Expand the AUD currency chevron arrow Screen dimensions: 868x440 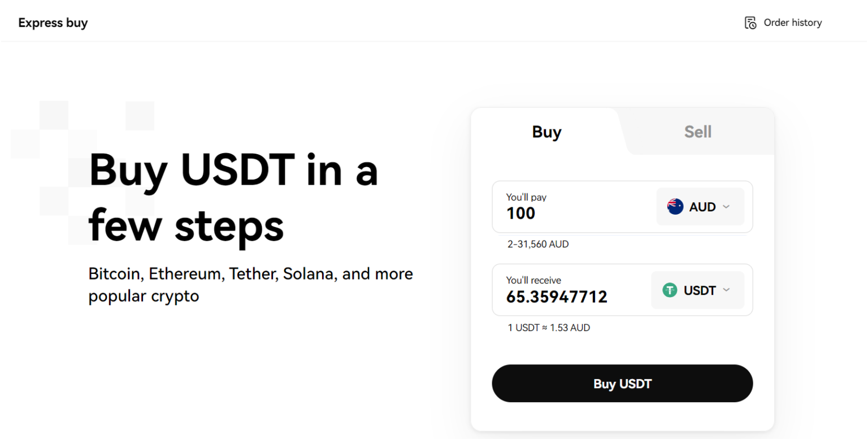[x=727, y=207]
